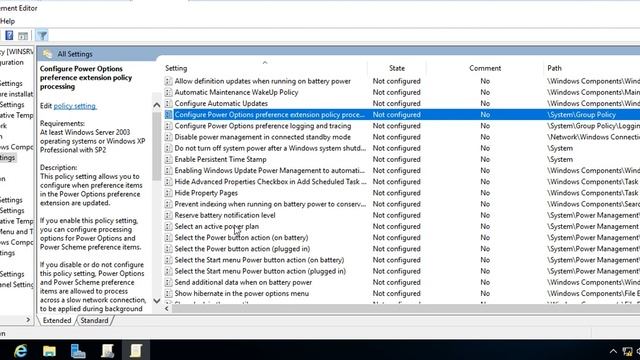Toggle the filter funnel toolbar icon

[x=42, y=36]
